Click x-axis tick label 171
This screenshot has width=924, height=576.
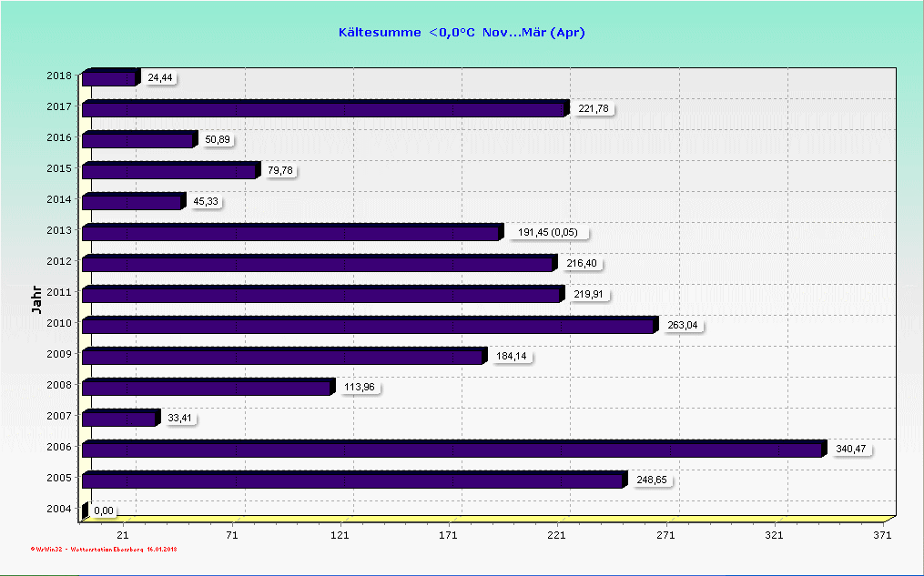point(448,536)
